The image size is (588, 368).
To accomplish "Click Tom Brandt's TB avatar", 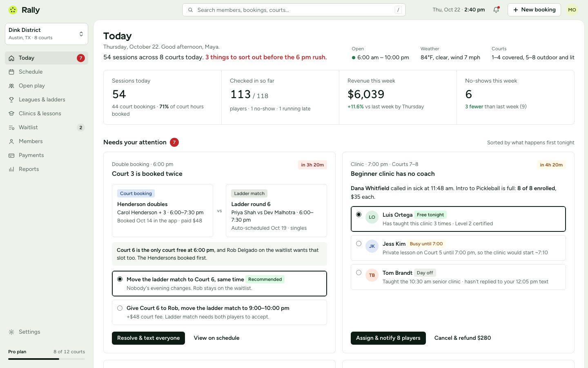I will point(372,275).
